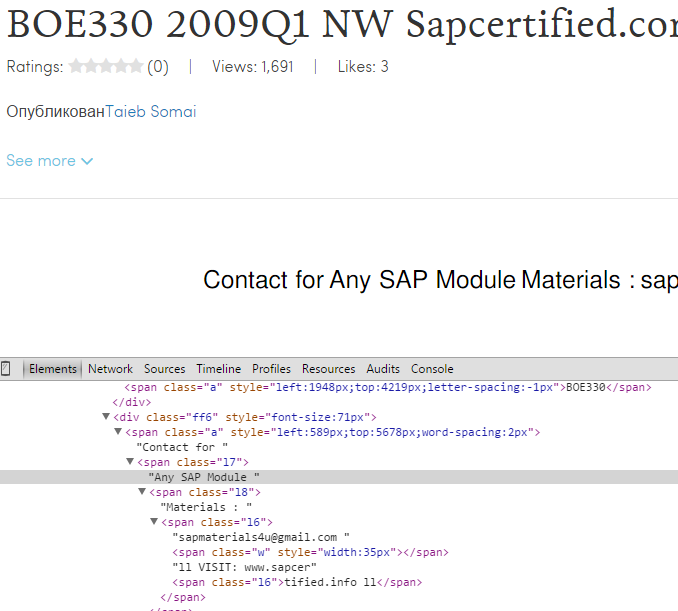Select the span node containing BOE330

[388, 387]
